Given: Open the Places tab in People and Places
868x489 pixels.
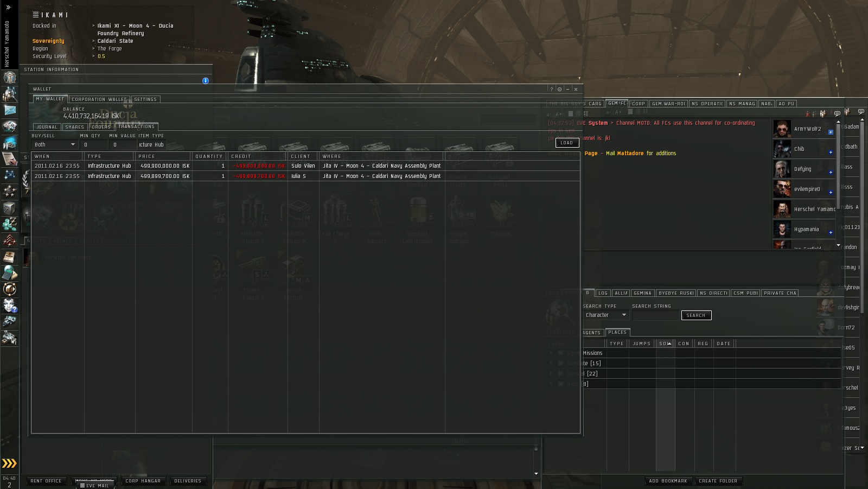Looking at the screenshot, I should tap(617, 332).
